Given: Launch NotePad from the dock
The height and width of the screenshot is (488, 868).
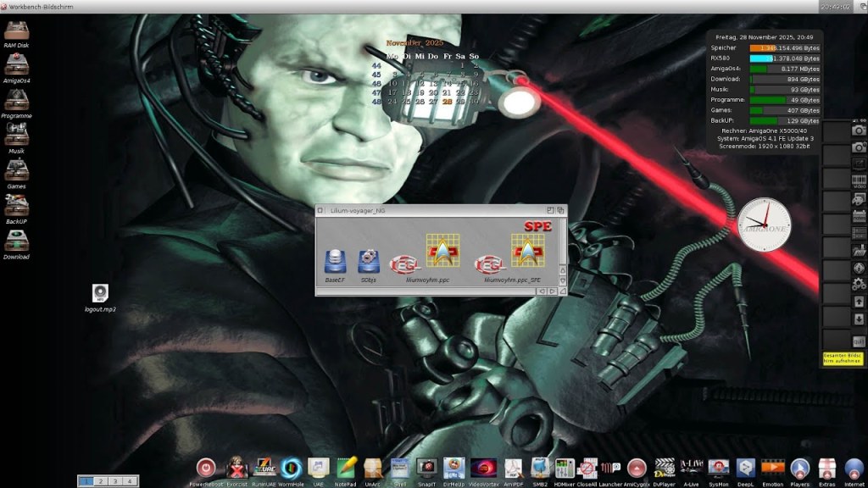Looking at the screenshot, I should pos(347,468).
